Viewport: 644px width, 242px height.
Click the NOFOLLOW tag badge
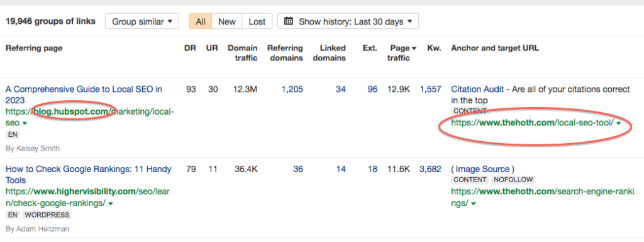click(513, 180)
